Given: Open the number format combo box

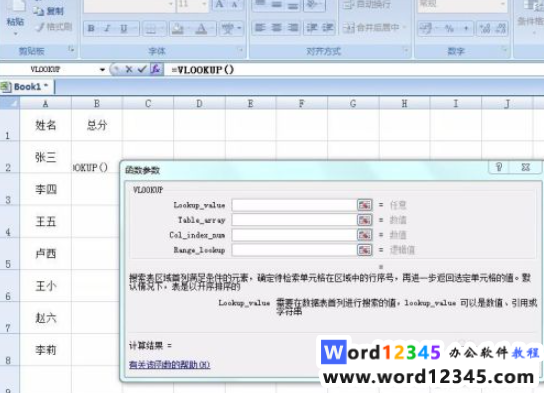Looking at the screenshot, I should [x=462, y=5].
